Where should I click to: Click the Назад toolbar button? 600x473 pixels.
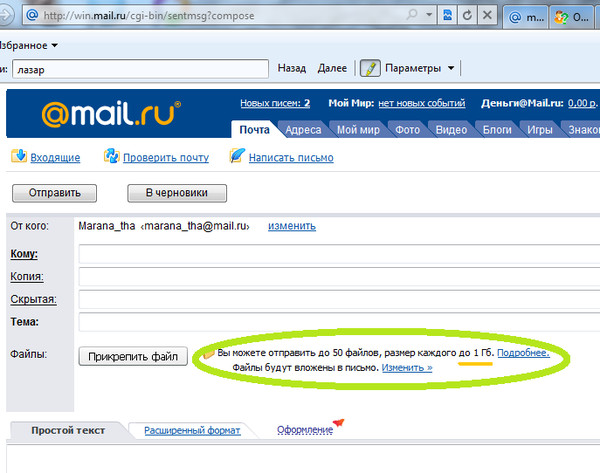[x=292, y=68]
